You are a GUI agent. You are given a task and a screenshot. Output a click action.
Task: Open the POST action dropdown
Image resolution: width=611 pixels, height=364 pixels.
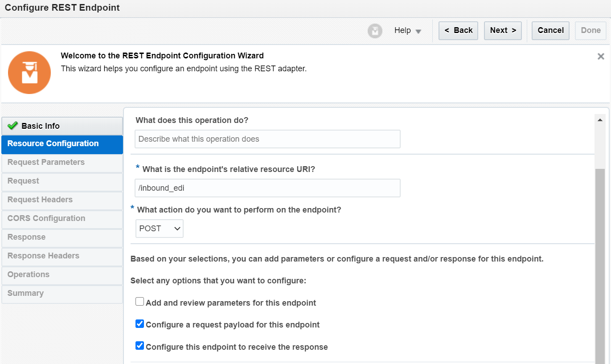[x=159, y=229]
